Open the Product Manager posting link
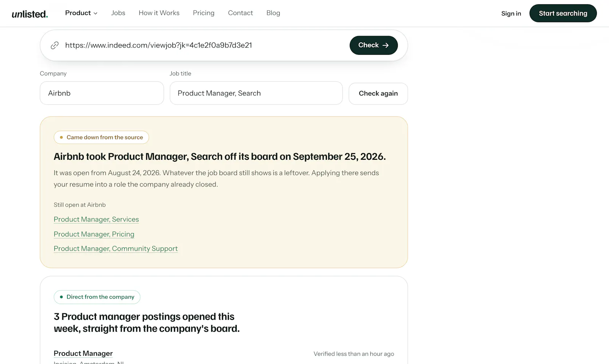This screenshot has width=609, height=364. (83, 353)
